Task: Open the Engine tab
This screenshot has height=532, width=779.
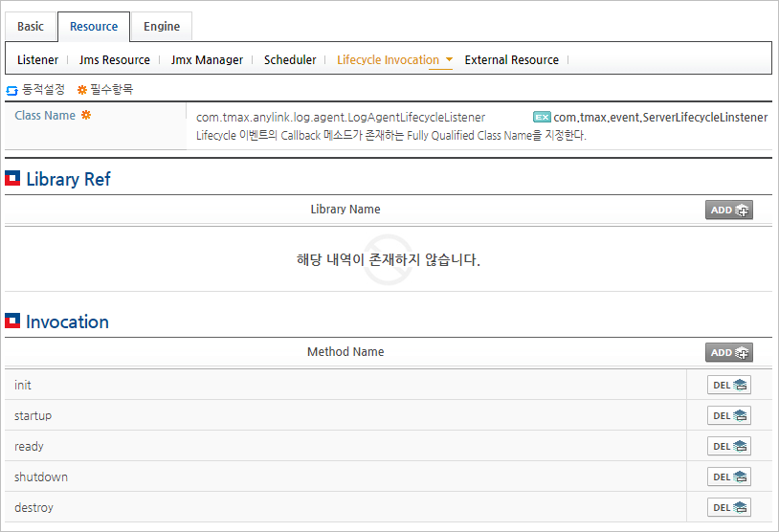Action: tap(162, 27)
